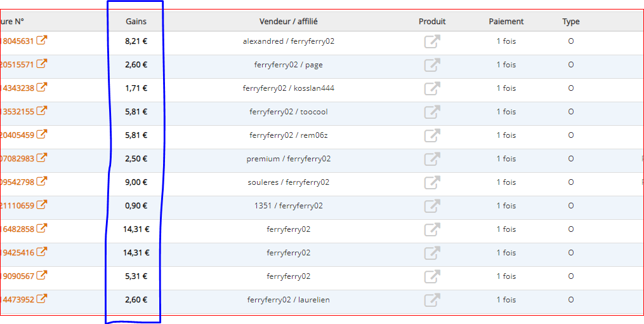Click the Vendeur / affilié column header
Screen dimensions: 644x324
coord(288,22)
